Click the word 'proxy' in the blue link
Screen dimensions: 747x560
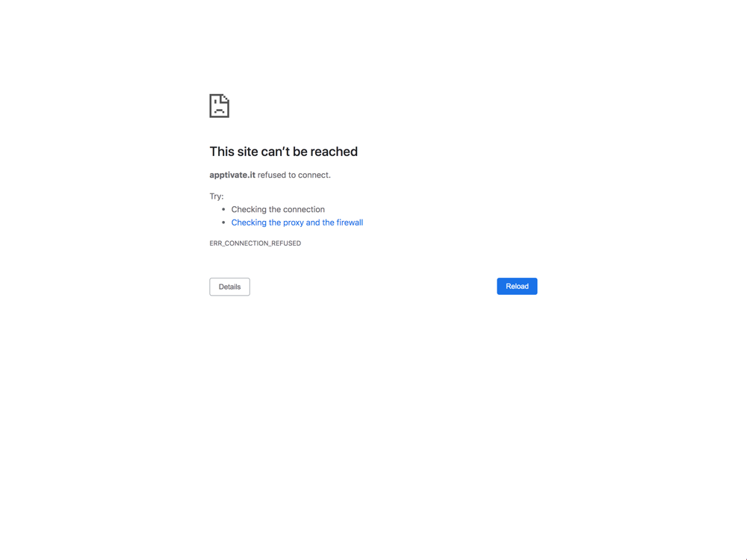click(x=294, y=223)
